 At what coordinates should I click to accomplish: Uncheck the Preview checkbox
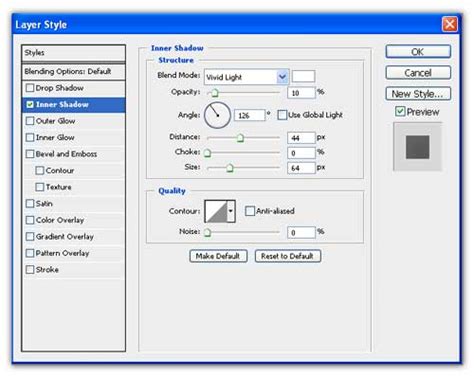click(400, 112)
